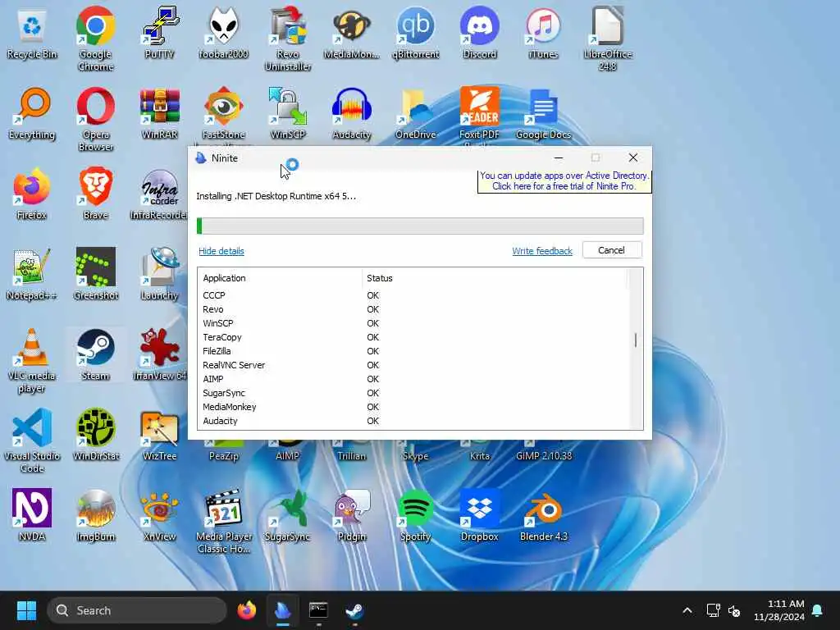Click the SugarSync desktop icon

point(288,515)
